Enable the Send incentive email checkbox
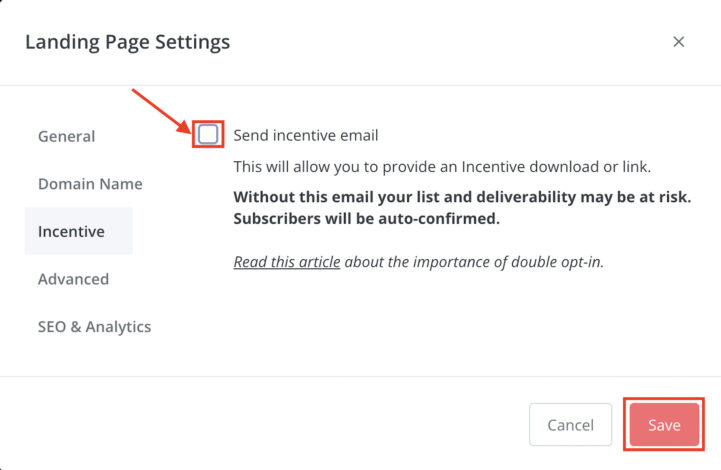This screenshot has height=470, width=721. coord(208,135)
